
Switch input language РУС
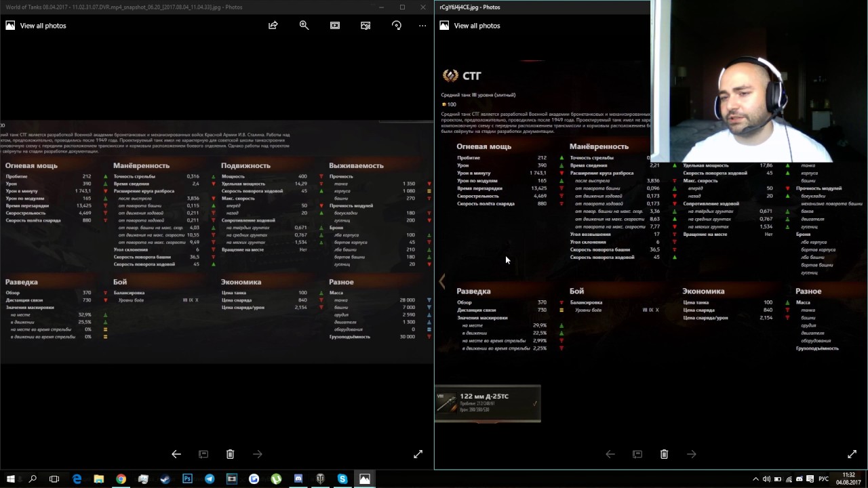823,479
